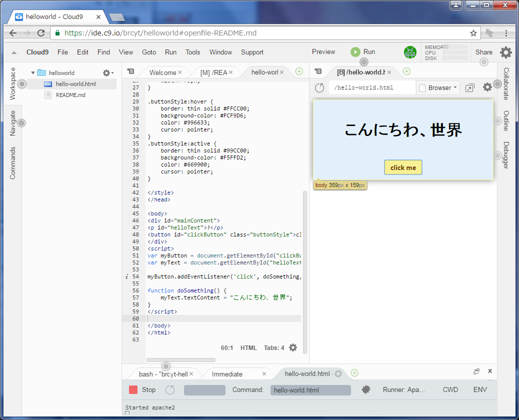Click the Share button
The width and height of the screenshot is (519, 420).
click(x=484, y=52)
